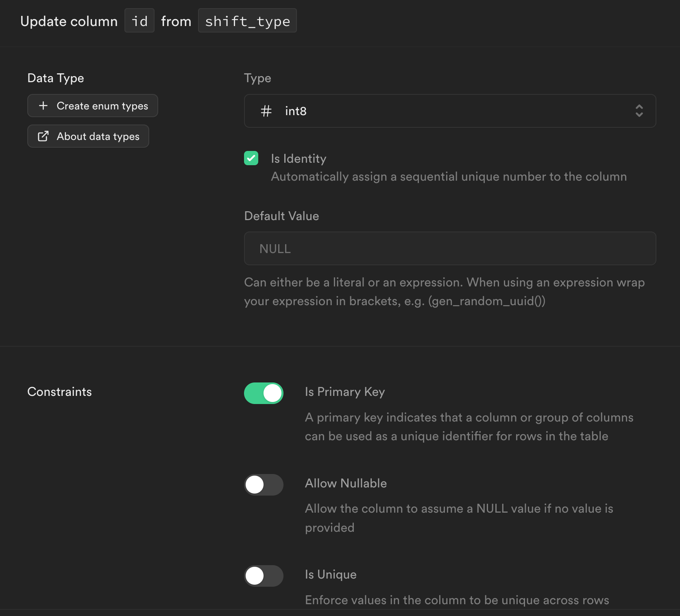Click the hash icon next to int8

pos(266,111)
